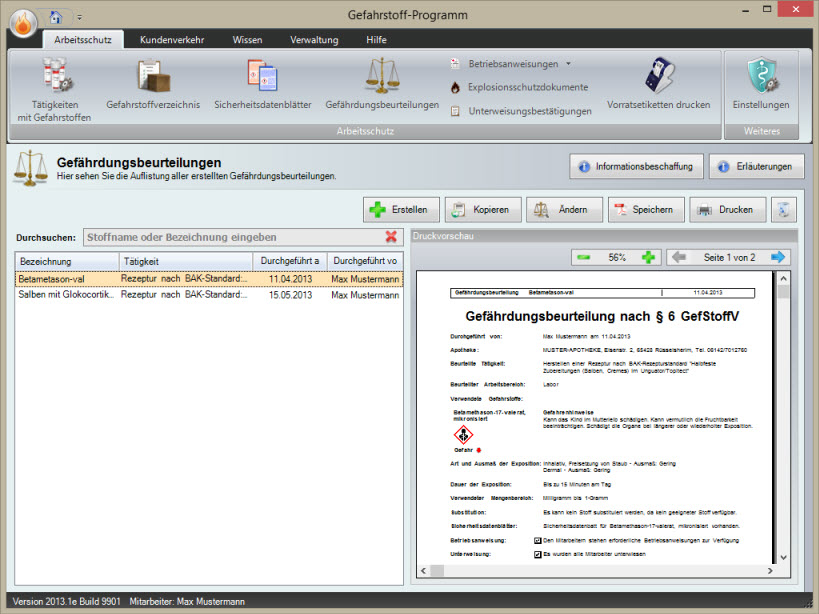Open the Erläuterungen info button
Image resolution: width=819 pixels, height=614 pixels.
(756, 167)
